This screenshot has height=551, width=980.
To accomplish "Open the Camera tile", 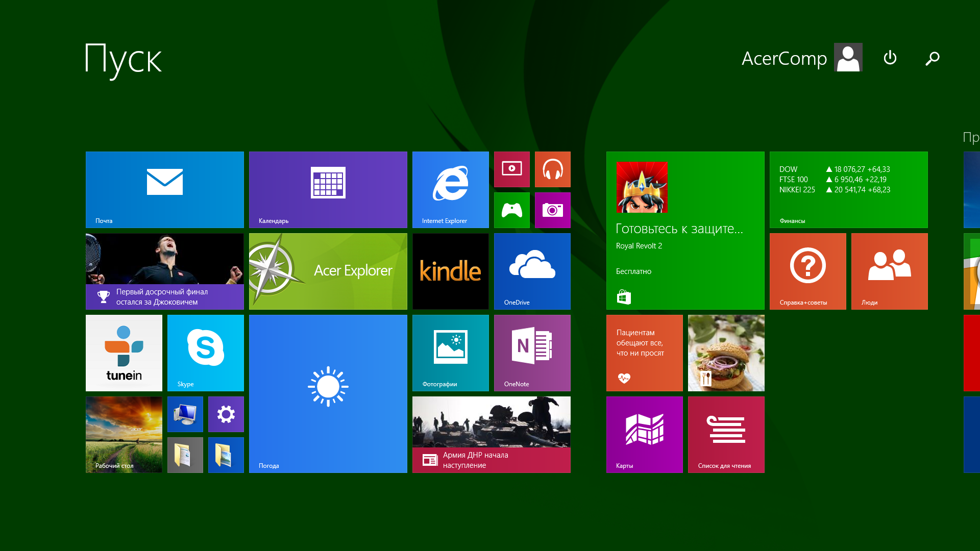I will pyautogui.click(x=552, y=210).
